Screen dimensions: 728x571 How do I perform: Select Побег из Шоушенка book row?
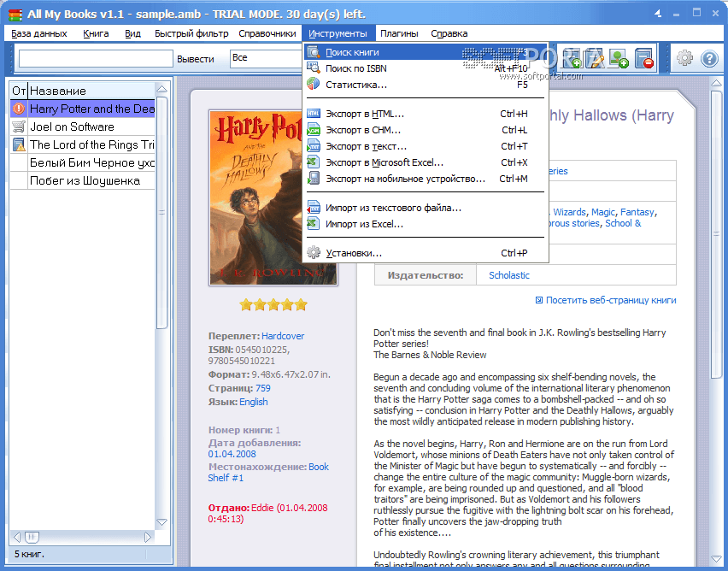85,180
